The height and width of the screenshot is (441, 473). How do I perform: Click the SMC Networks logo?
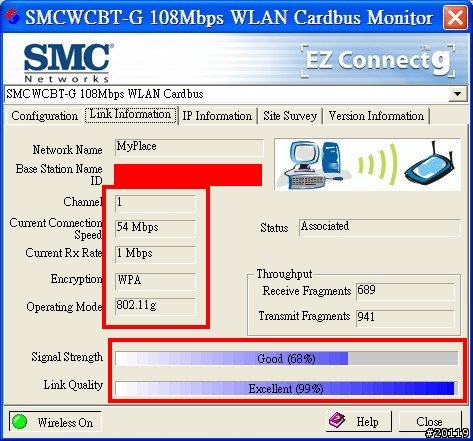coord(68,63)
